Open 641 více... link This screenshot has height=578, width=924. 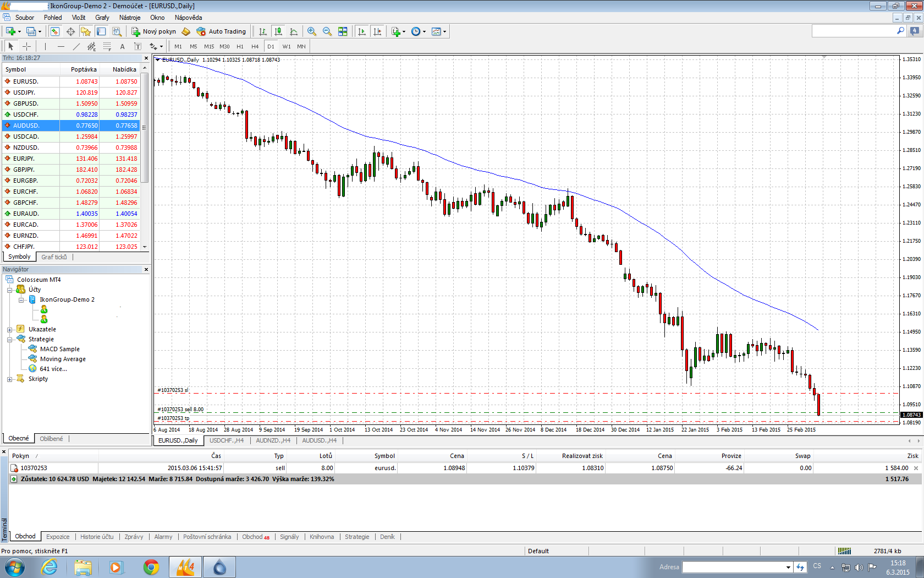pos(53,369)
